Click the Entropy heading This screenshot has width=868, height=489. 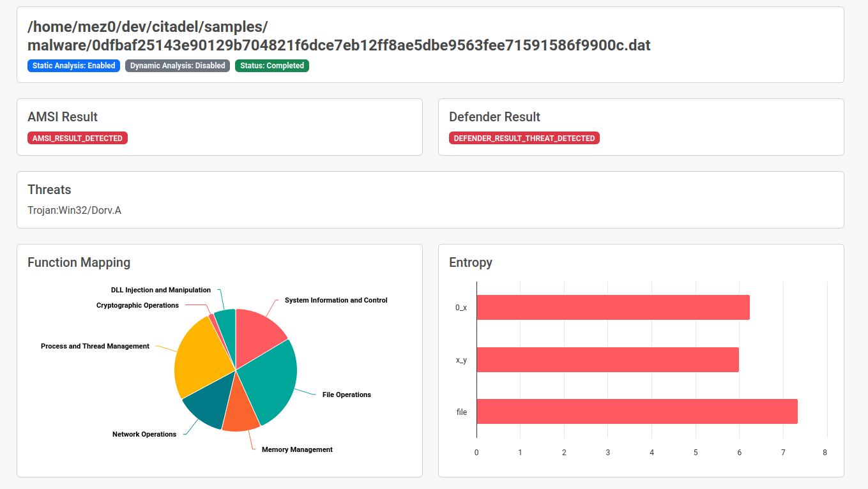click(x=471, y=262)
